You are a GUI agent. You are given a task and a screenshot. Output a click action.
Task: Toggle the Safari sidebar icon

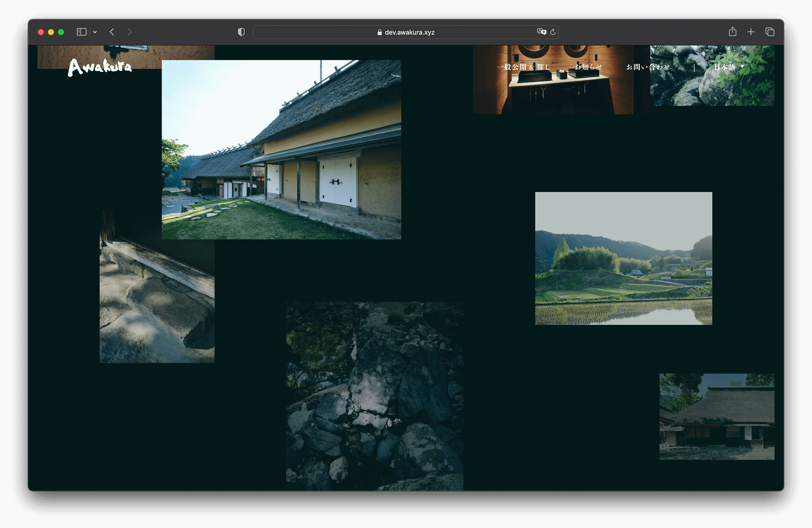(x=82, y=32)
